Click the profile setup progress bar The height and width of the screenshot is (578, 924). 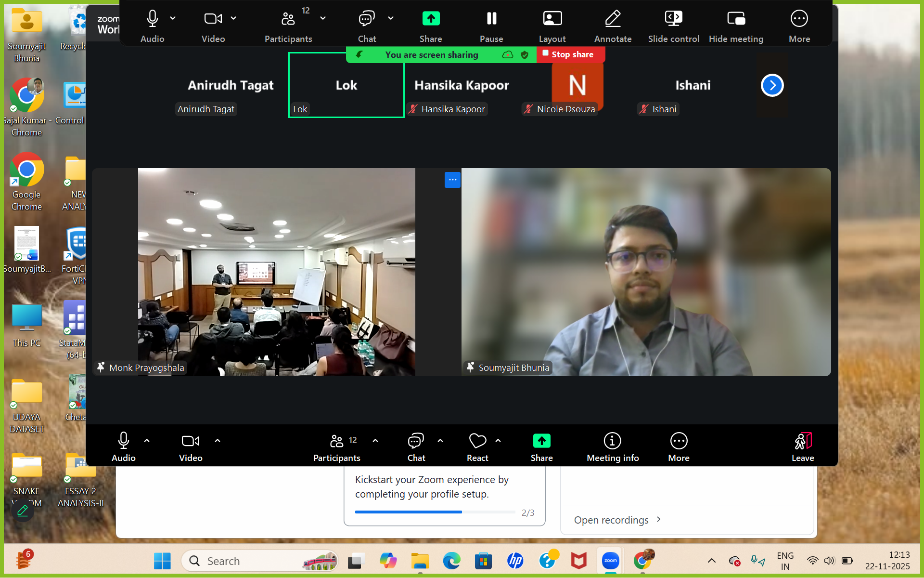pyautogui.click(x=435, y=512)
